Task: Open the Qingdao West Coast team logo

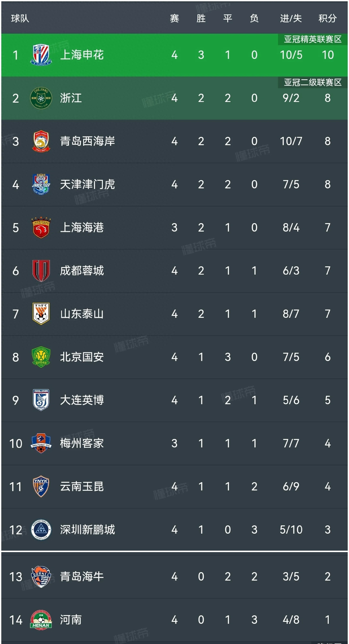Action: point(41,141)
